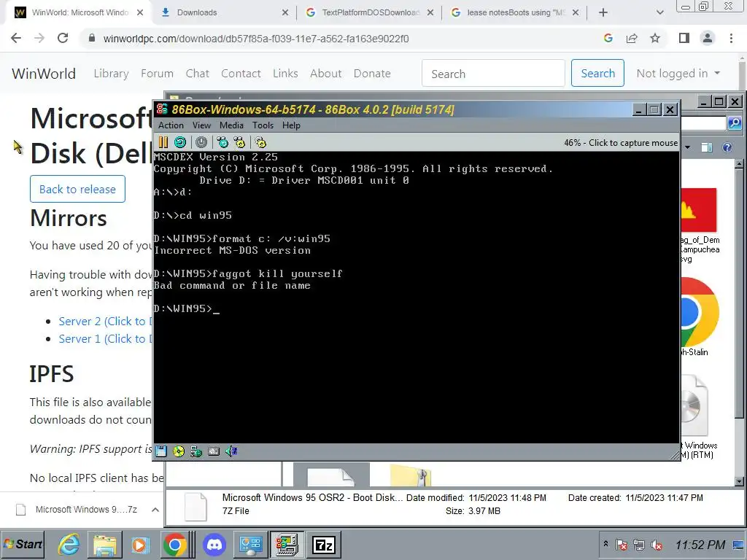Click the network status bar icon
This screenshot has height=560, width=747.
(196, 451)
